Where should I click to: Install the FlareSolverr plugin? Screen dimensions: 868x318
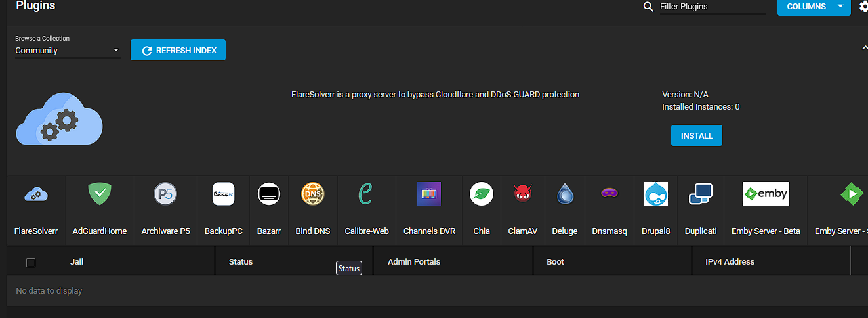point(696,135)
